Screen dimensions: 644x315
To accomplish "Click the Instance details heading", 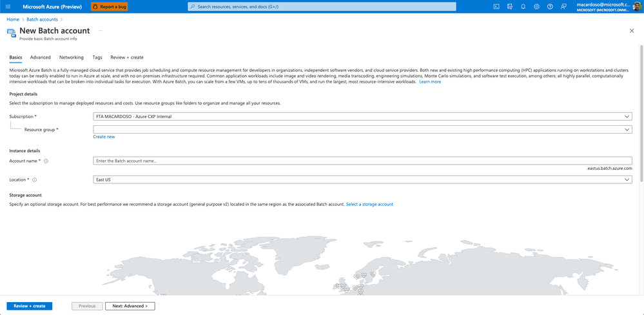I will (x=24, y=151).
